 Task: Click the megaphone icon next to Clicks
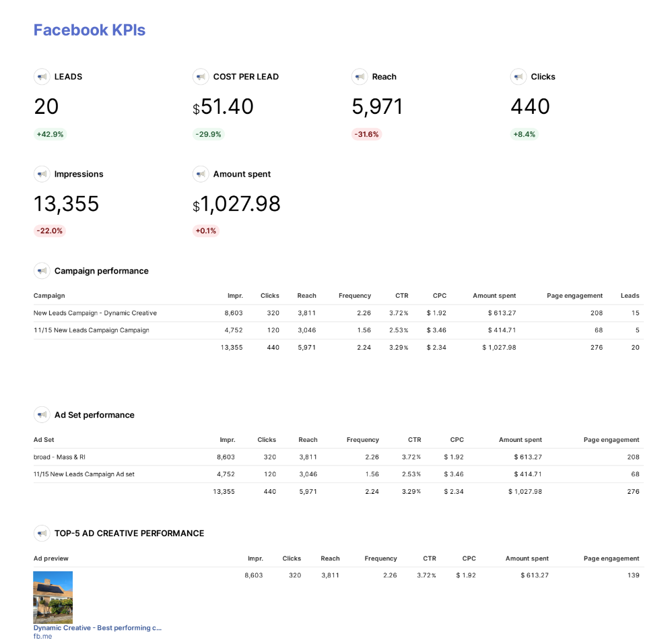click(x=518, y=77)
